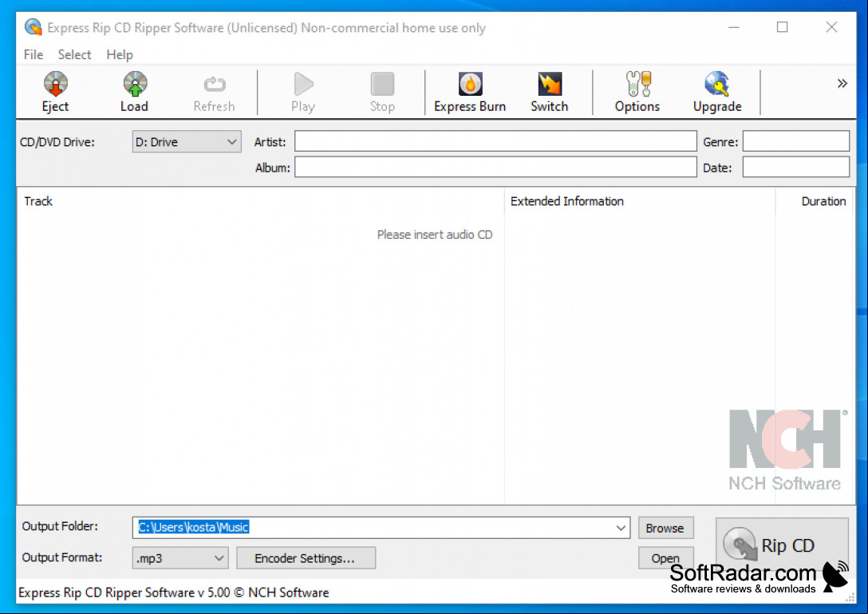Click the Eject disc icon
Viewport: 868px width, 614px height.
pos(55,85)
